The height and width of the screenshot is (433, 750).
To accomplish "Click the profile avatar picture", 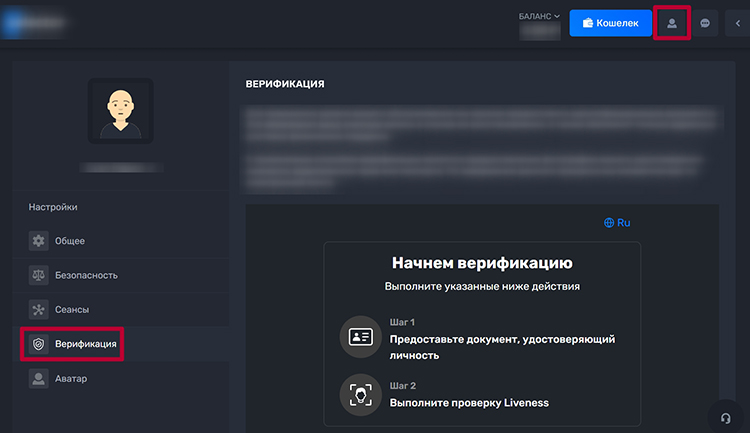I will coord(121,111).
